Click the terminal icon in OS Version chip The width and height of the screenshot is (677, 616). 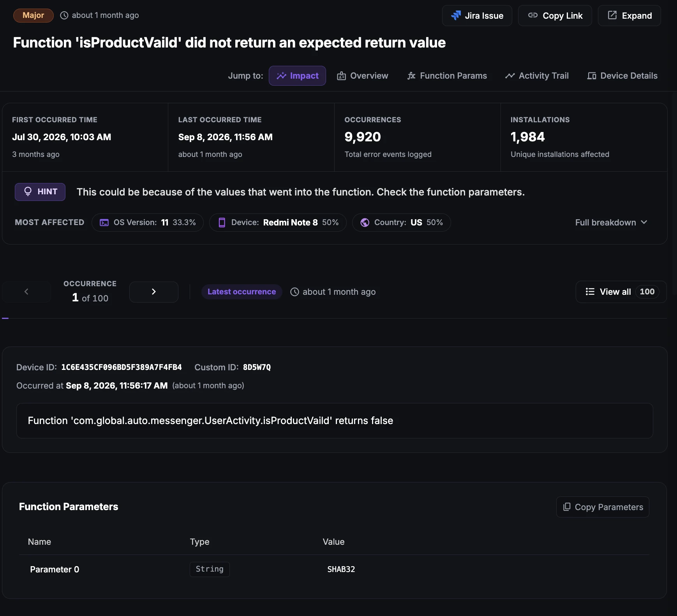pyautogui.click(x=104, y=222)
